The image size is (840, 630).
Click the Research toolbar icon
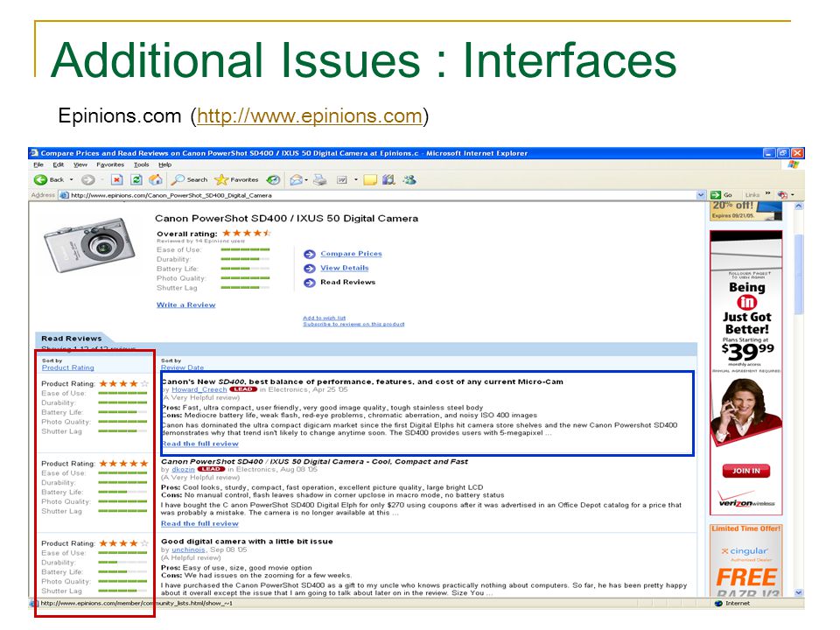[x=388, y=180]
